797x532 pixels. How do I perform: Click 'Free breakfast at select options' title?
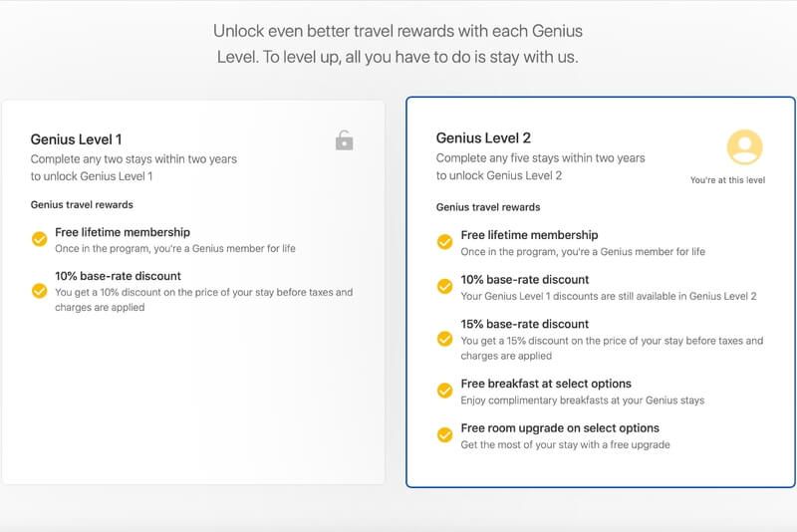pyautogui.click(x=546, y=384)
